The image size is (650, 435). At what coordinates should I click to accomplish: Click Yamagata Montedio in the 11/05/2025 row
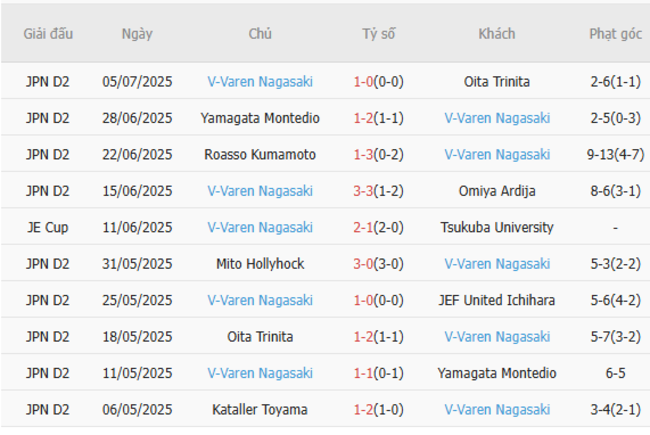(x=497, y=373)
